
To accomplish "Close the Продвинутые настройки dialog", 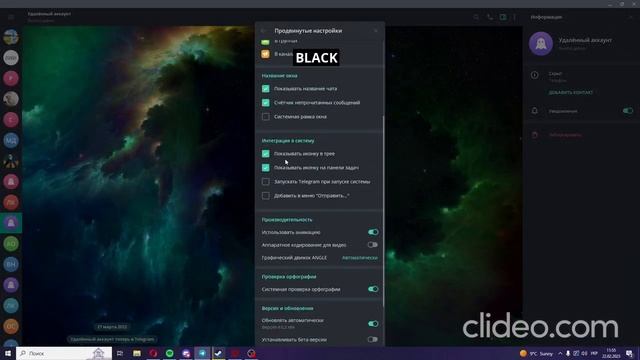I will (x=376, y=31).
